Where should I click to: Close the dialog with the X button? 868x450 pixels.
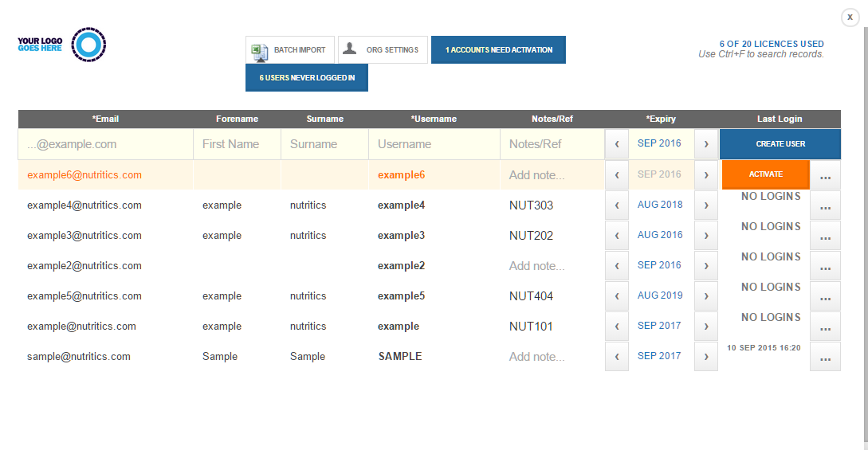click(850, 17)
